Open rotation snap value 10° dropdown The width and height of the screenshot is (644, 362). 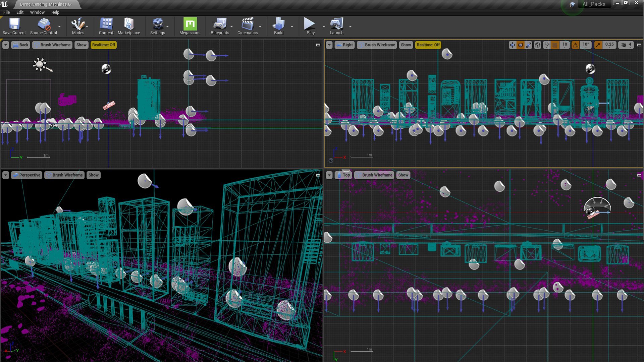click(x=586, y=45)
